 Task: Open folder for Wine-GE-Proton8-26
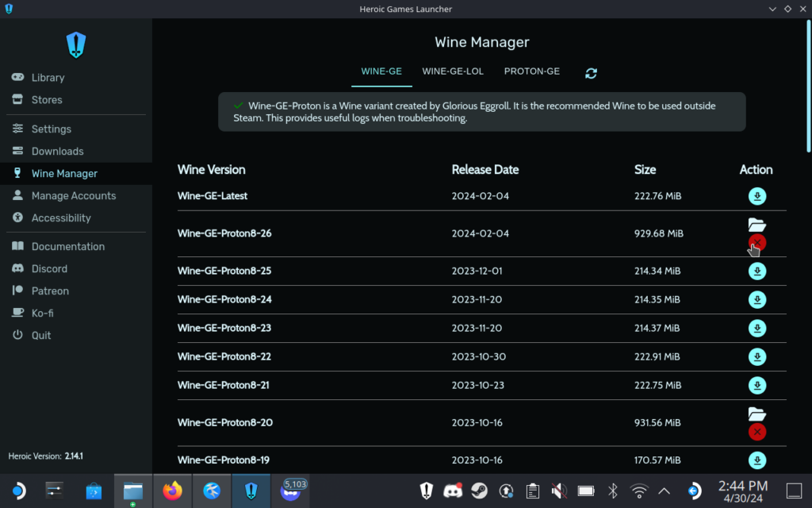coord(756,225)
